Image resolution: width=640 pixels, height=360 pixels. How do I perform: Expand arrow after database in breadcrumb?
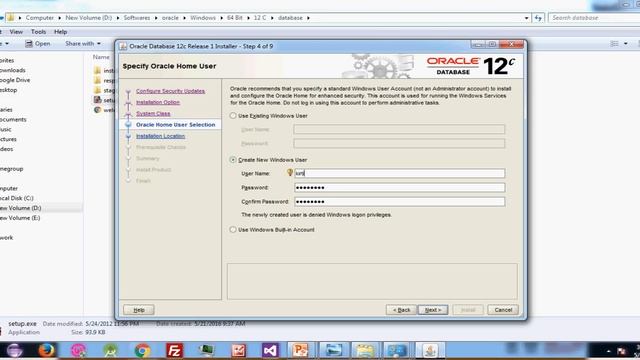pyautogui.click(x=308, y=18)
